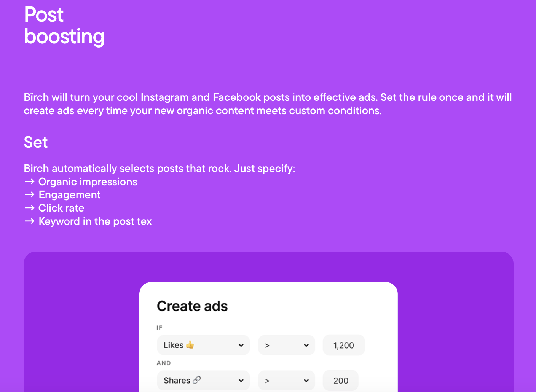Screen dimensions: 536x392
Task: Click the thumbs-up emoji beside Likes
Action: [190, 345]
